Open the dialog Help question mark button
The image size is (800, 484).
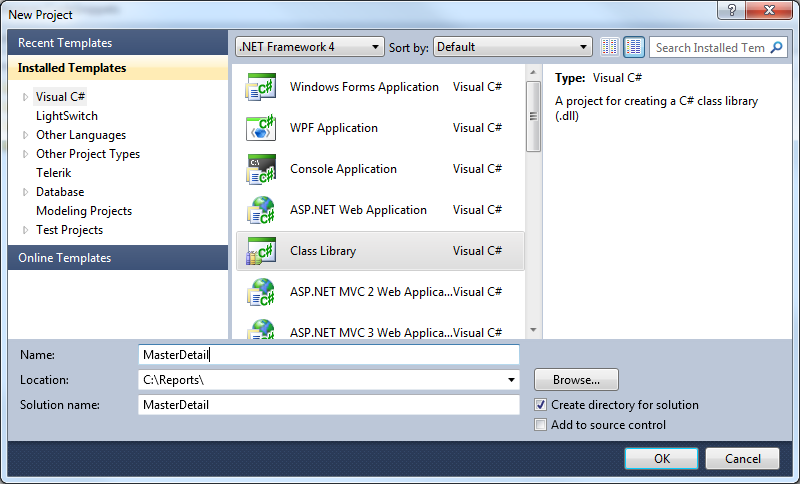point(731,10)
